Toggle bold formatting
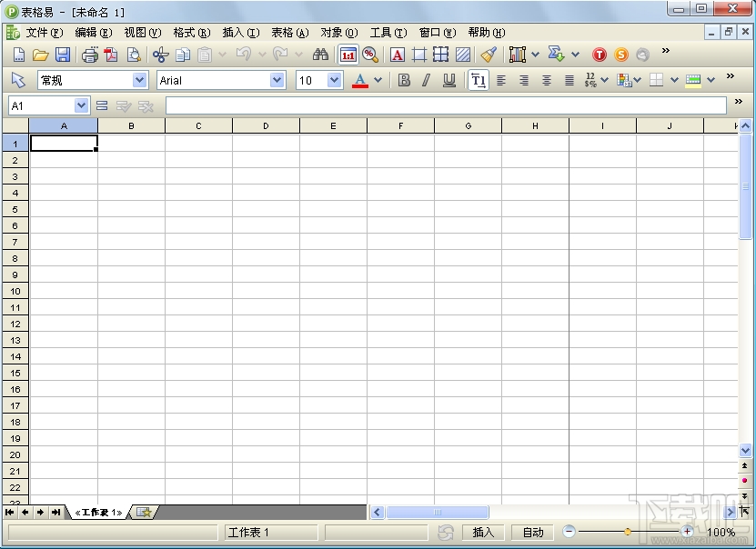This screenshot has height=549, width=756. (403, 80)
